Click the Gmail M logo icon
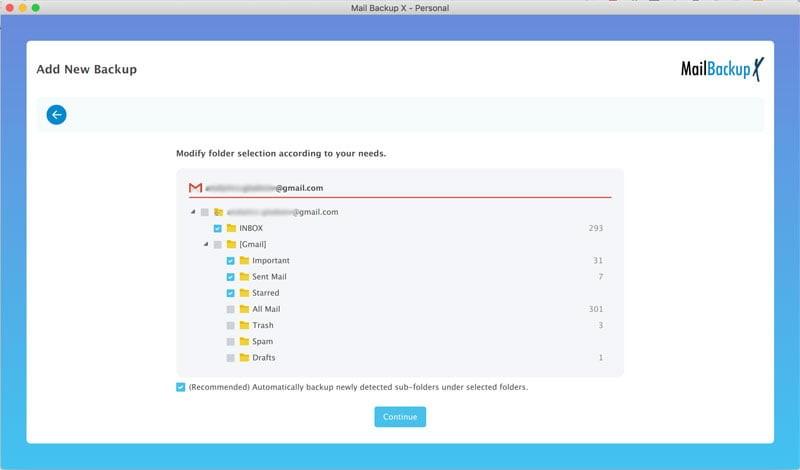Viewport: 800px width, 470px height. click(195, 188)
